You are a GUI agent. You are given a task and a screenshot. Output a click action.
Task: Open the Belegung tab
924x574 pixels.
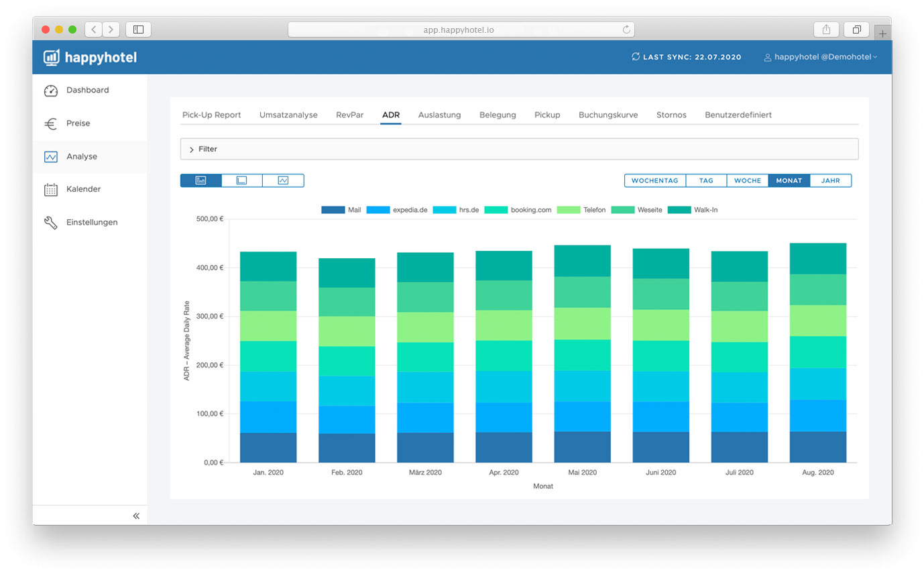498,115
